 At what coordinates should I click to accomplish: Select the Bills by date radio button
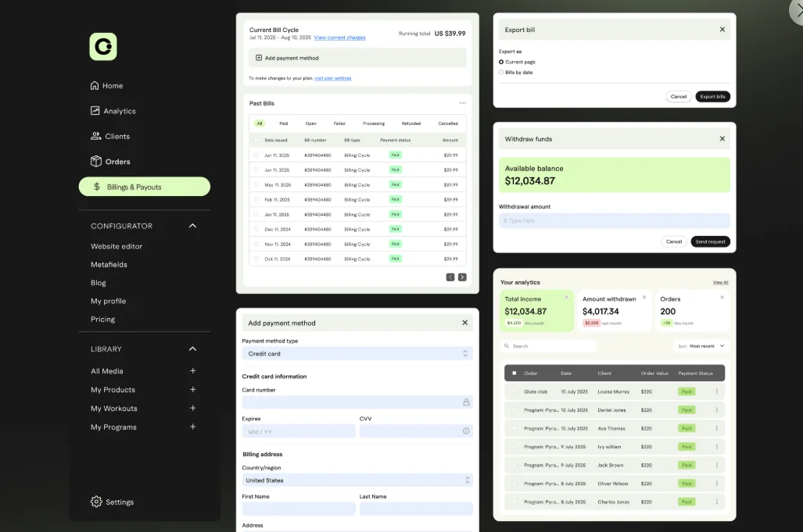coord(501,73)
